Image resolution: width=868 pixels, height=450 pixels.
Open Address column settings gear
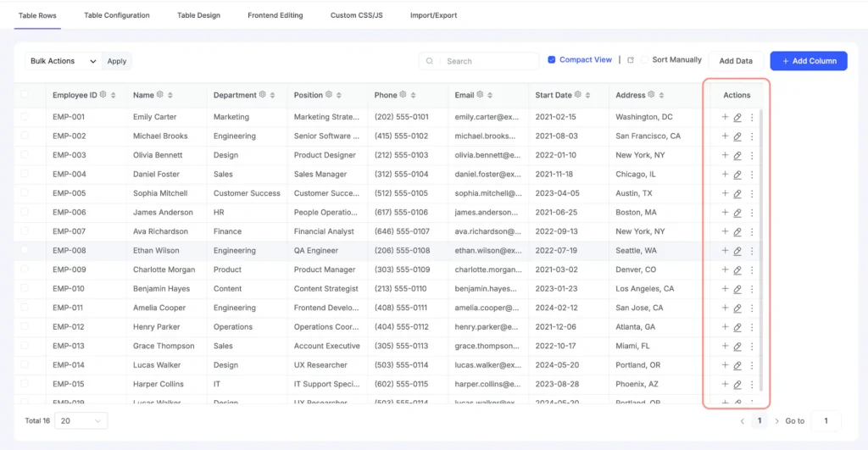pos(652,95)
